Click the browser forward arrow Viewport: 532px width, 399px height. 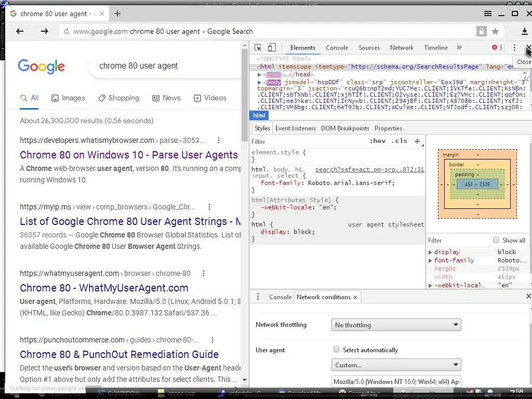45,31
